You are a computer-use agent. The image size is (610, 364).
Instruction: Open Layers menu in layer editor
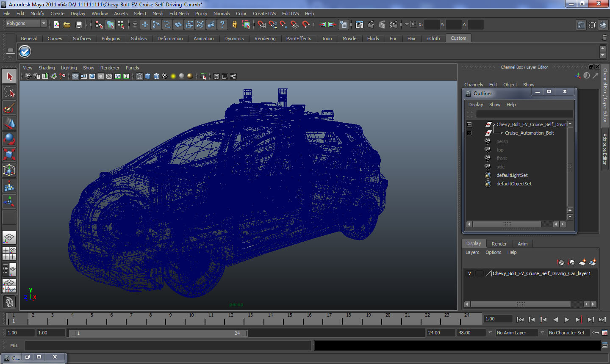click(472, 252)
